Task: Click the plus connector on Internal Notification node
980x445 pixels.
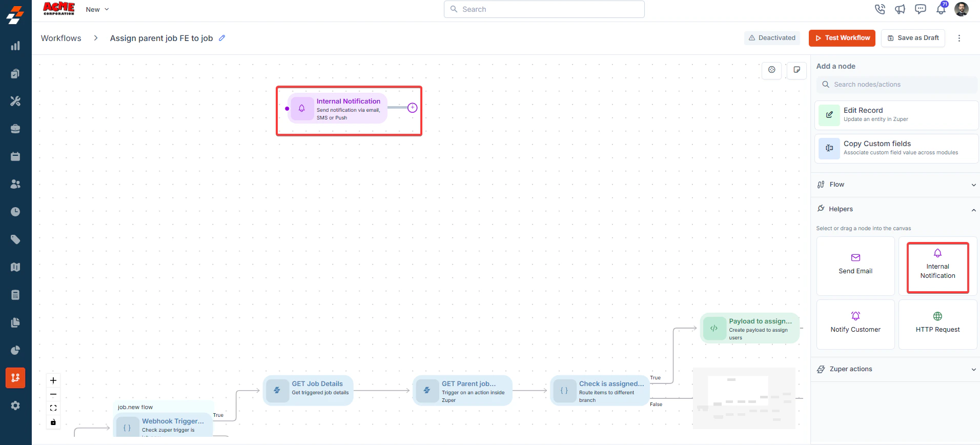Action: click(x=413, y=108)
